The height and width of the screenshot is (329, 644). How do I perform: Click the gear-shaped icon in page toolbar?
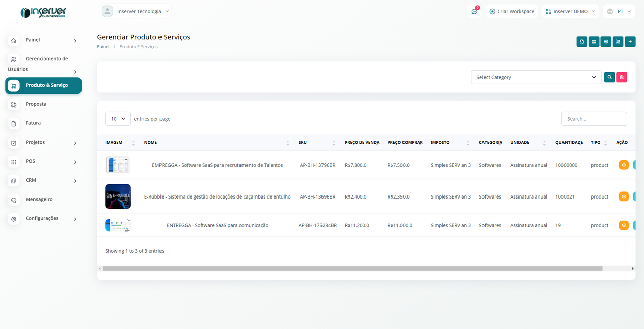606,42
